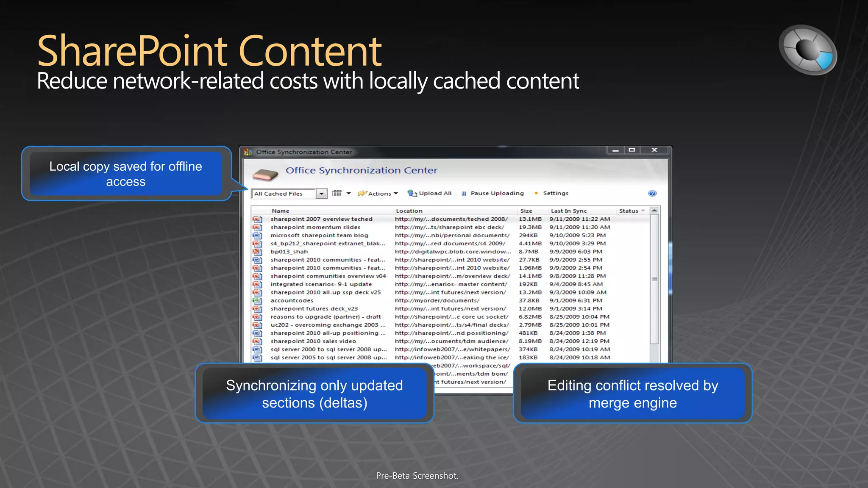Click the scroll up arrow of the file list

(x=654, y=211)
